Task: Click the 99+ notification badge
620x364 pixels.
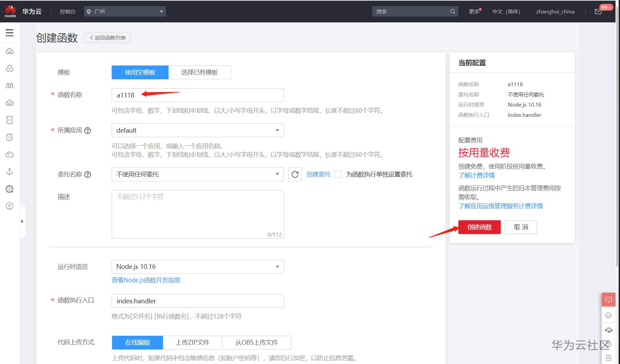Action: pos(606,7)
